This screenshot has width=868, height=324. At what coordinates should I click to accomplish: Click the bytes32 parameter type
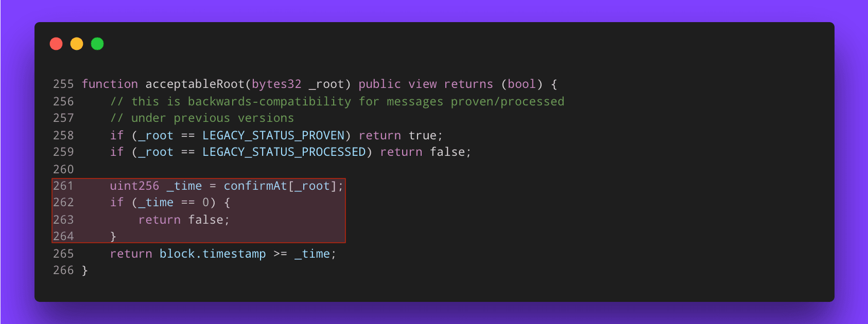[x=276, y=84]
